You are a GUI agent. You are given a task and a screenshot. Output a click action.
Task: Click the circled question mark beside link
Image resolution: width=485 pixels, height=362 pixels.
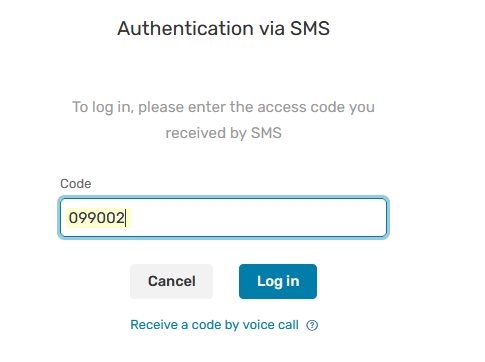[x=312, y=325]
